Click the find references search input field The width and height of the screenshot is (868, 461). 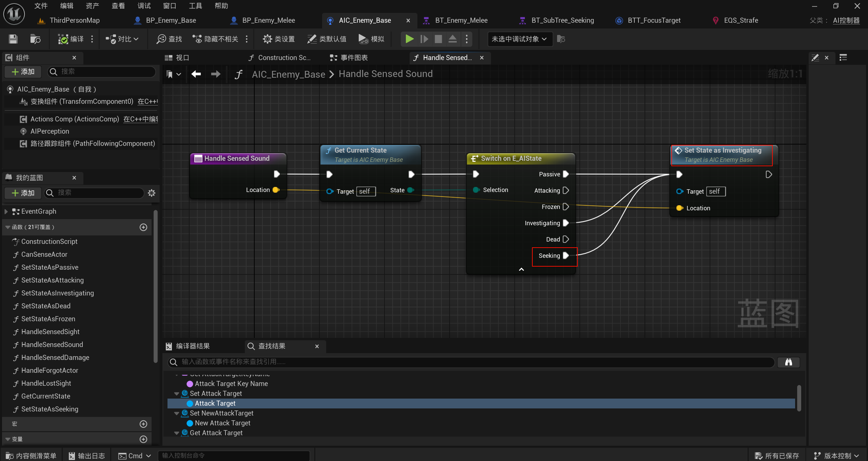coord(475,362)
